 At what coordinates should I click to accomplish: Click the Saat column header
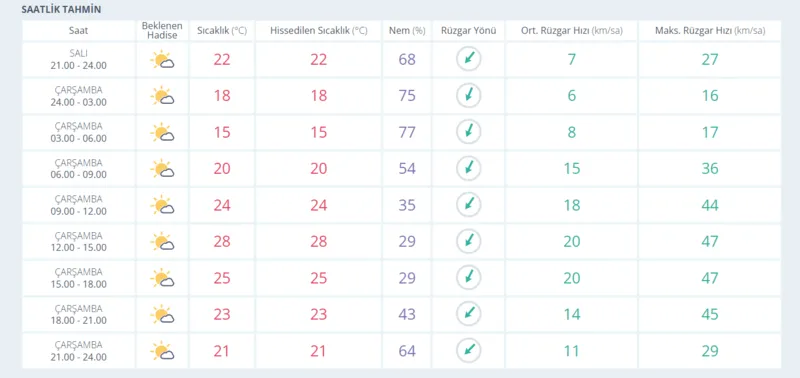tap(79, 31)
